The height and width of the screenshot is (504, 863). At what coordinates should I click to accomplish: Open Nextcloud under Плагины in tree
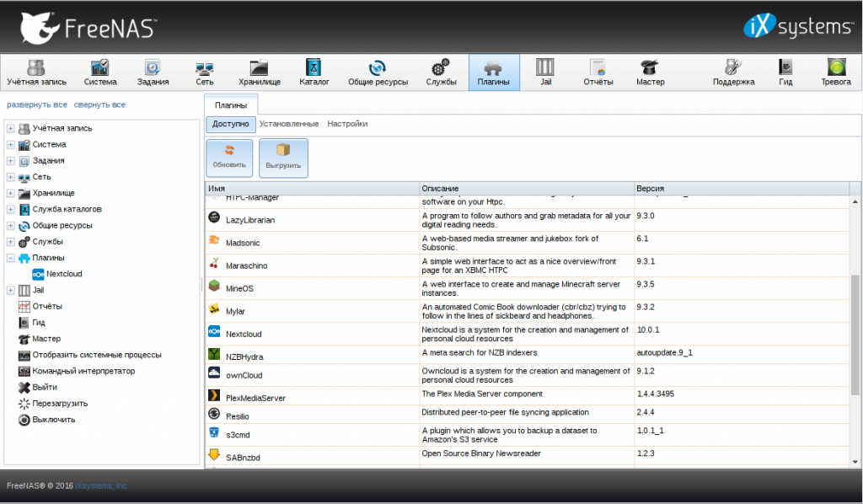click(57, 274)
